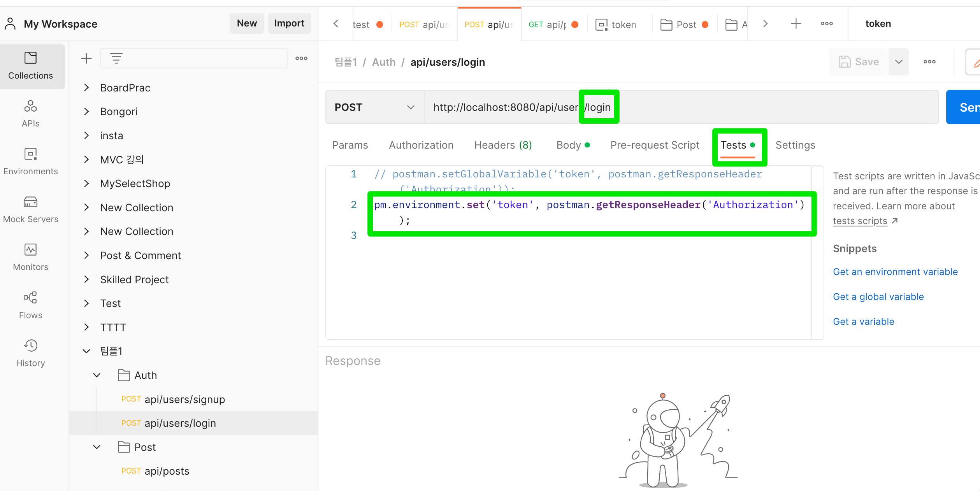980x491 pixels.
Task: Click plus icon to create new collection
Action: coord(86,59)
